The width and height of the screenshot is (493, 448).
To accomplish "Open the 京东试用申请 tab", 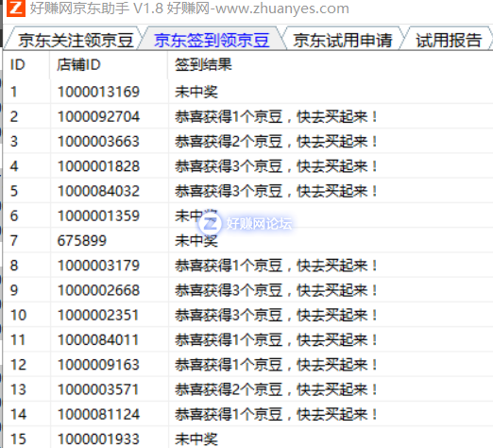I will click(343, 41).
